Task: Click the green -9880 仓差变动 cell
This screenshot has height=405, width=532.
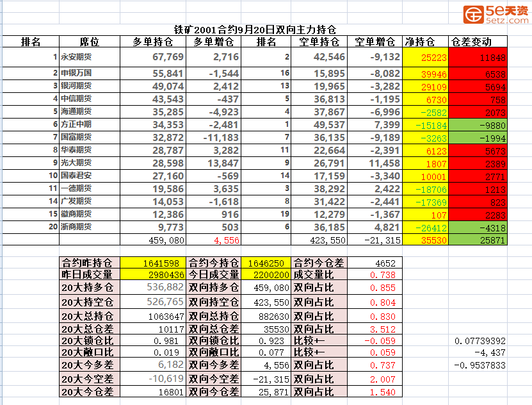Action: click(x=477, y=123)
